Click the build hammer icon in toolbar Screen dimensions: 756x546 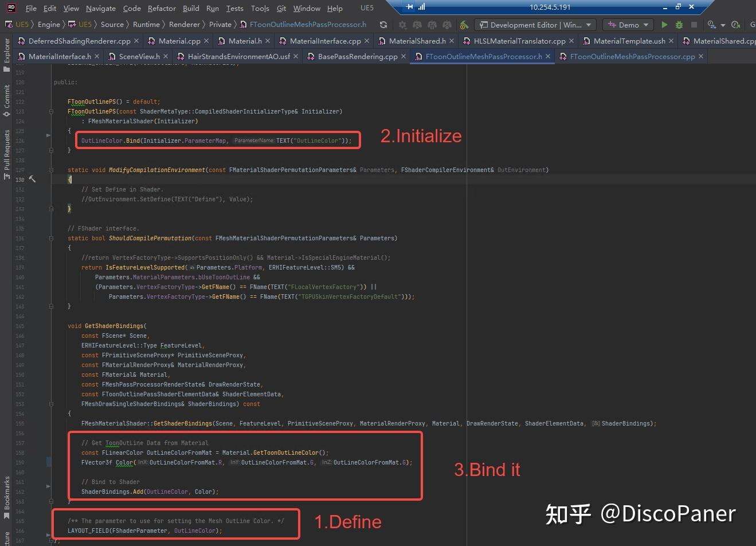[464, 25]
